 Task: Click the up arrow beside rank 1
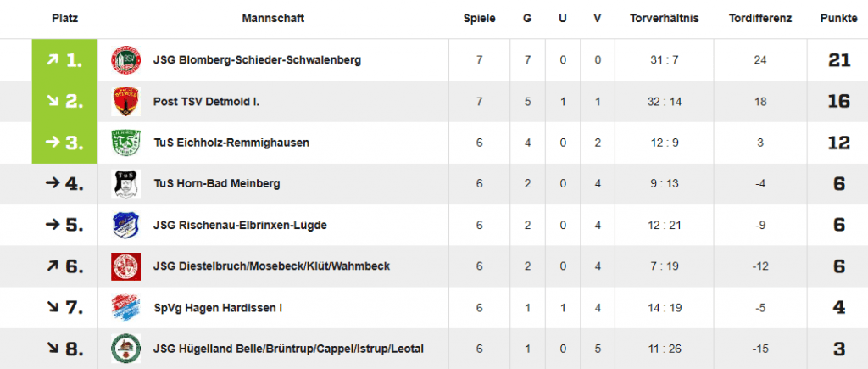click(53, 59)
